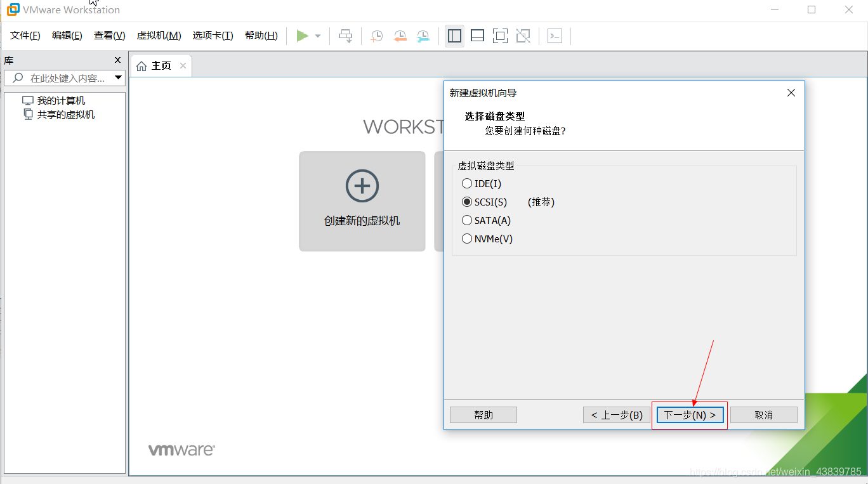Click the 上一步(B) back button
This screenshot has width=868, height=484.
(x=617, y=415)
